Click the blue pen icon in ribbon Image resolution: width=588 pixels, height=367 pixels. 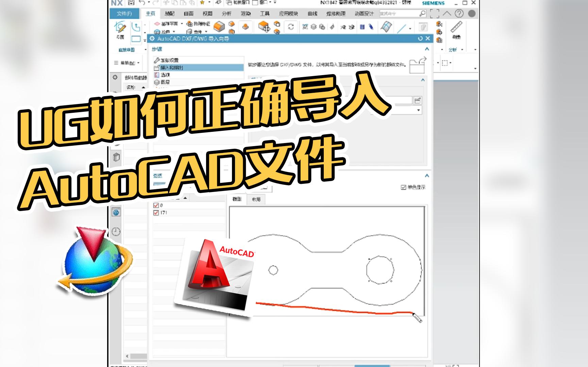click(371, 27)
